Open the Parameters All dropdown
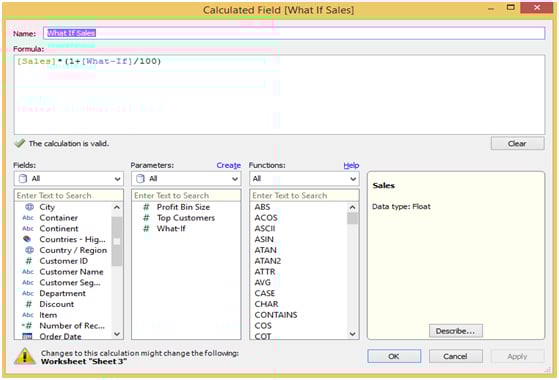 pos(186,179)
